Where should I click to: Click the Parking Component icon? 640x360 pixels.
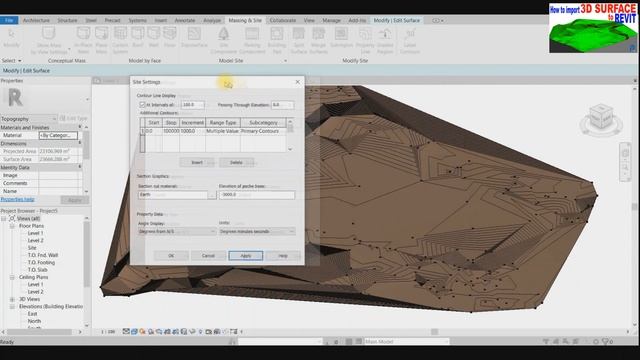pyautogui.click(x=252, y=33)
